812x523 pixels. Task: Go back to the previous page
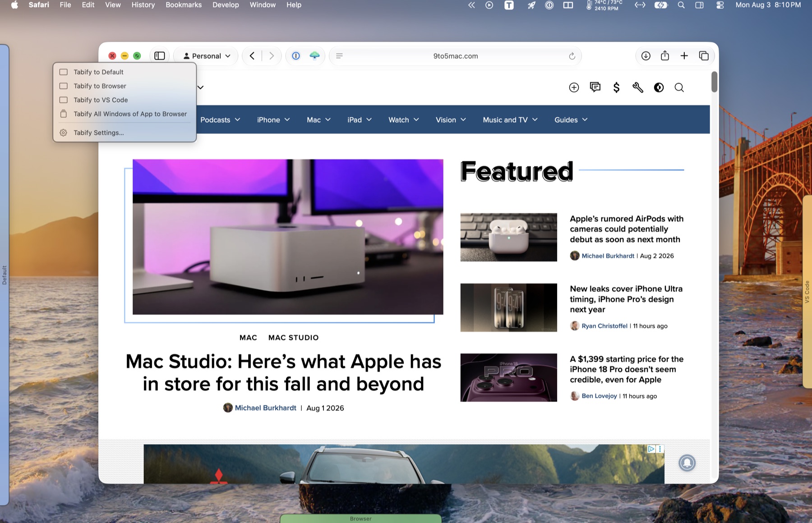click(x=252, y=56)
